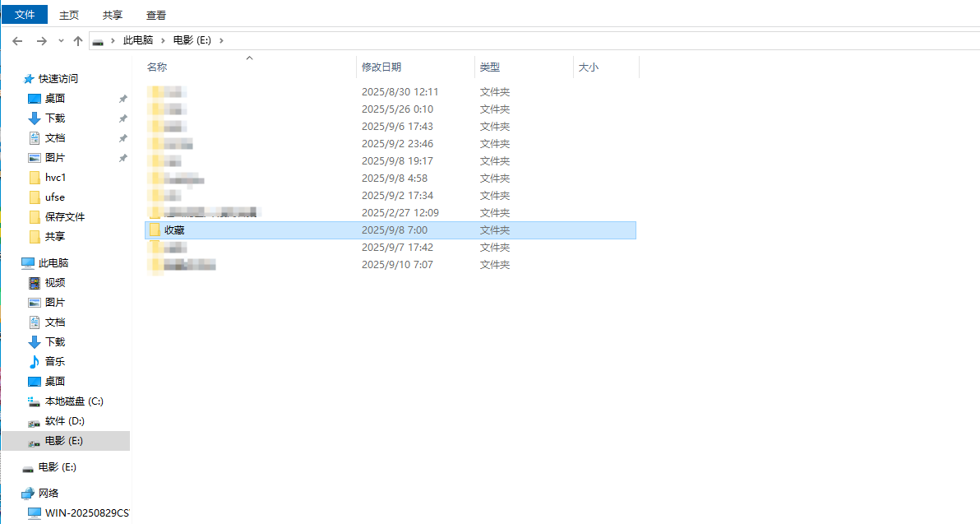Click 电影 (E:) in the address bar path
This screenshot has height=524, width=980.
pyautogui.click(x=192, y=40)
